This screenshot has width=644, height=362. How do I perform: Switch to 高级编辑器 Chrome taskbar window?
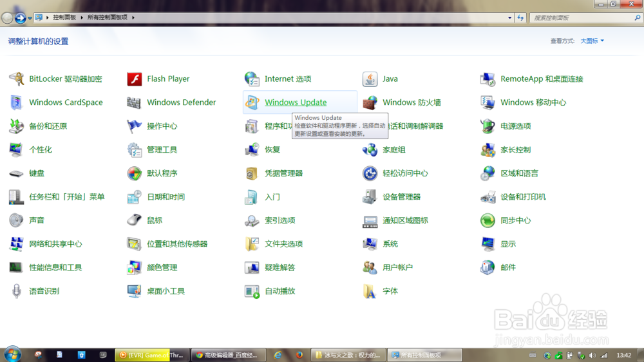pos(227,355)
